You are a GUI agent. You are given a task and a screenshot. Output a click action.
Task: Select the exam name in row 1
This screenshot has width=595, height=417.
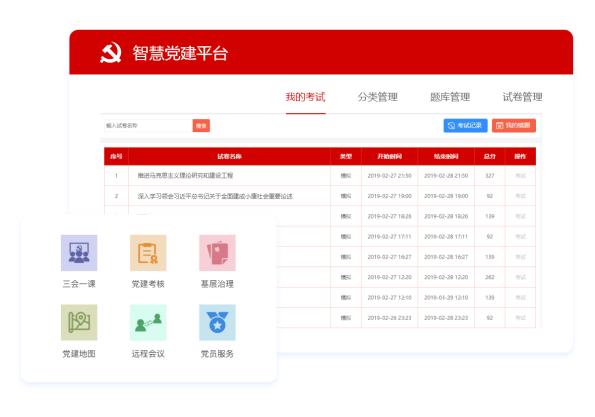coord(185,176)
